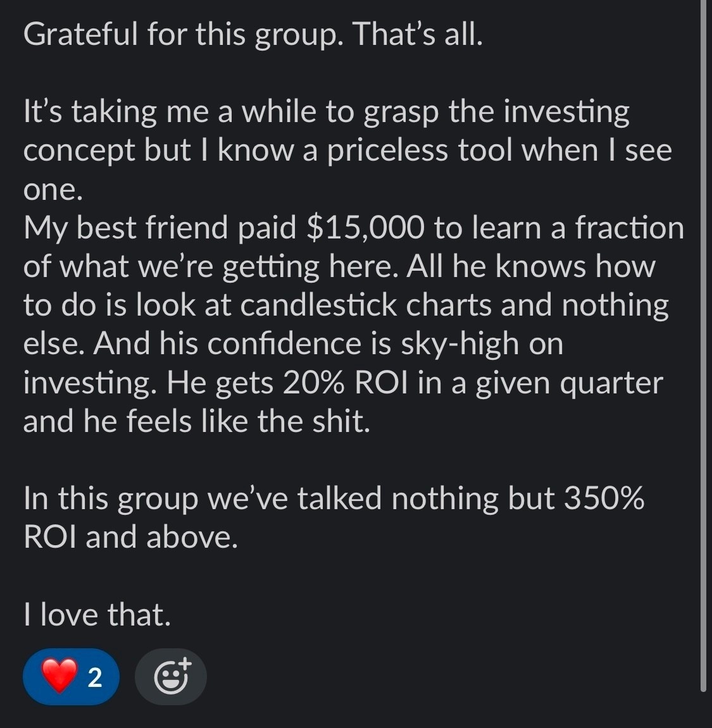Open the add reaction emoji picker
Image resolution: width=712 pixels, height=728 pixels.
pos(171,677)
